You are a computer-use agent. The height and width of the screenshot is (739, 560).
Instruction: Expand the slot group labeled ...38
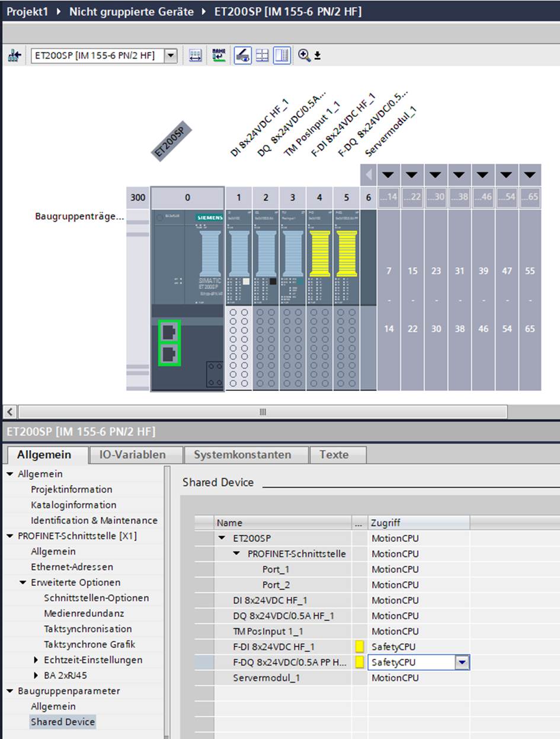click(x=459, y=175)
